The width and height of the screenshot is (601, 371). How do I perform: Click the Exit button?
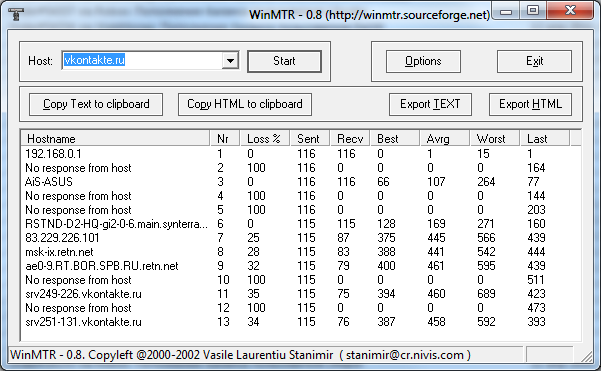[x=534, y=61]
